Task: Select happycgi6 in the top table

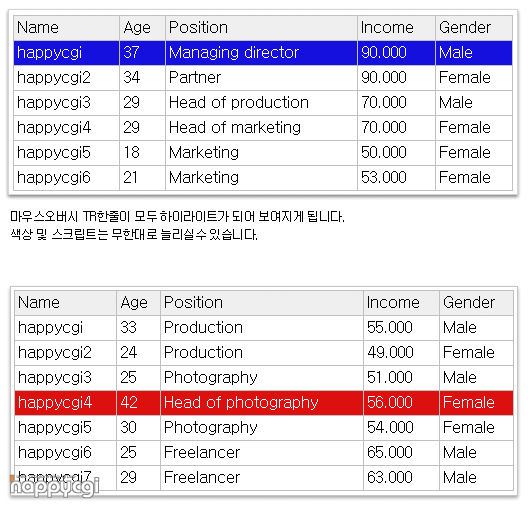Action: coord(66,178)
